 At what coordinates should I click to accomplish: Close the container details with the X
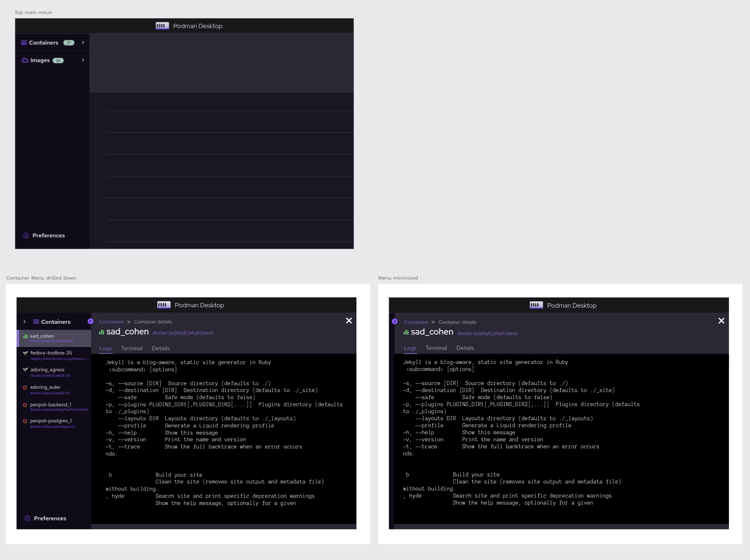349,321
